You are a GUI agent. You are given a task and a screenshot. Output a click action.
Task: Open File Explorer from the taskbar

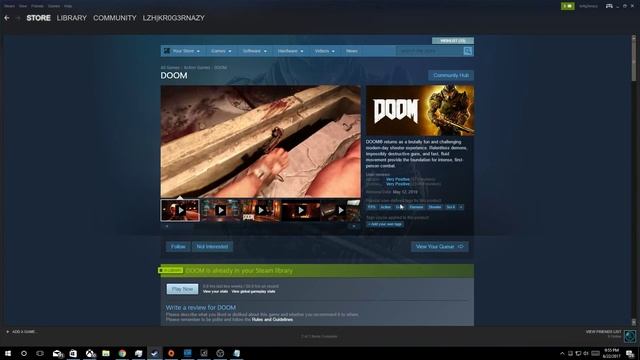[x=106, y=353]
